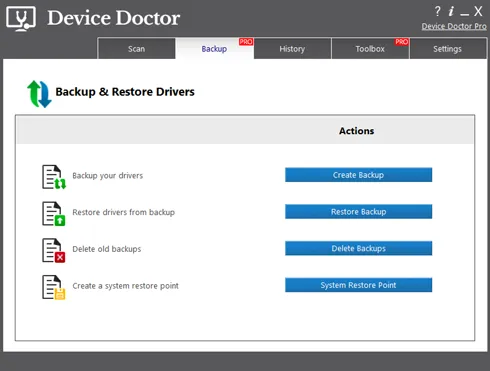The image size is (490, 371).
Task: Click the Actions column header
Action: (357, 131)
